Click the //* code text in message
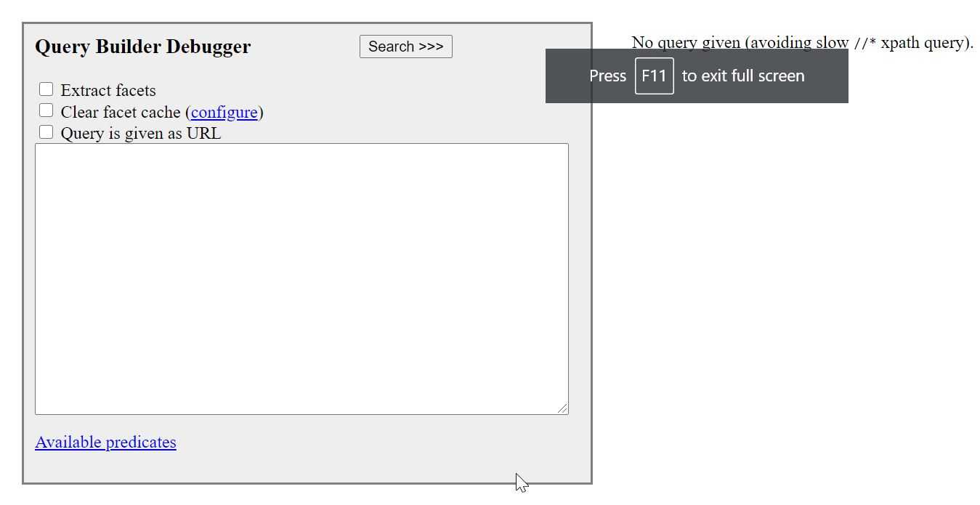Viewport: 980px width, 505px height. (x=864, y=43)
